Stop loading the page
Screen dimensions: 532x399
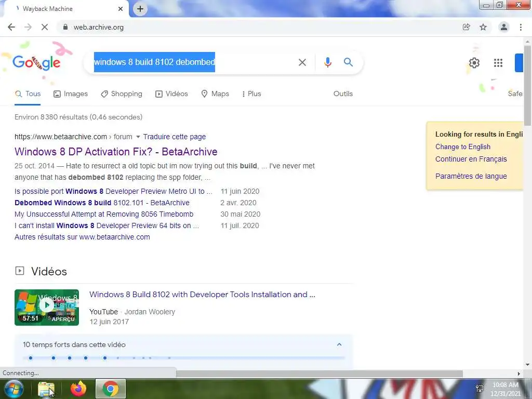tap(45, 27)
